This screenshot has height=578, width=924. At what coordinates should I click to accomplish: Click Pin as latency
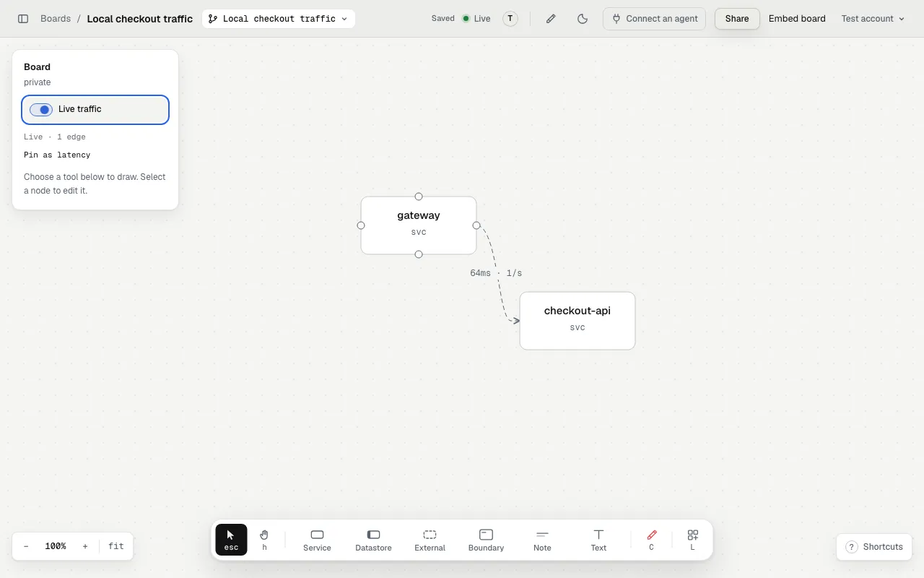[57, 155]
